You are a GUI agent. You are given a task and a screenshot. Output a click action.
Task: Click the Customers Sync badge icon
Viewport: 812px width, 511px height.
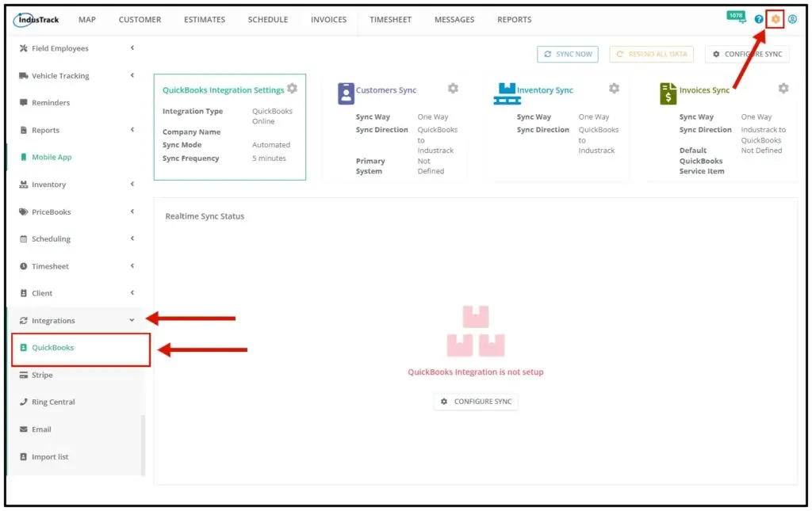[x=346, y=93]
